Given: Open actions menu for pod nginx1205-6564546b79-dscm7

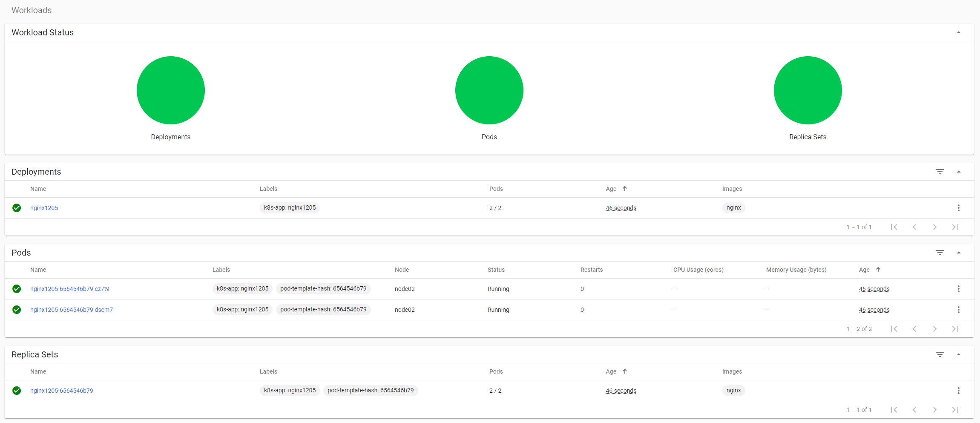Looking at the screenshot, I should coord(958,310).
